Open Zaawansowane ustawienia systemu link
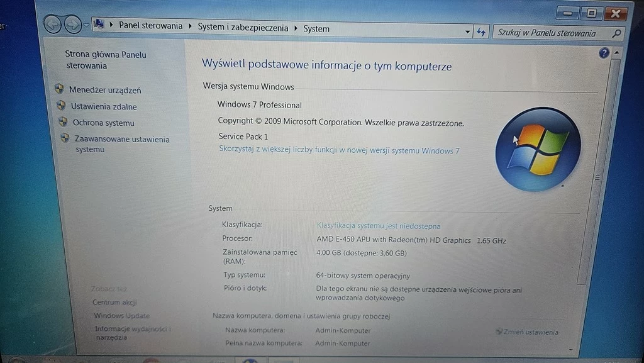 click(x=122, y=144)
